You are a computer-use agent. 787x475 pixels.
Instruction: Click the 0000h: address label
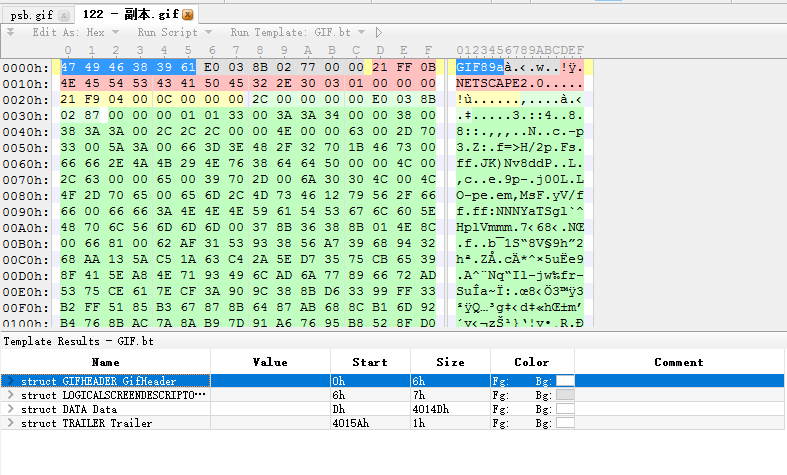[x=26, y=68]
